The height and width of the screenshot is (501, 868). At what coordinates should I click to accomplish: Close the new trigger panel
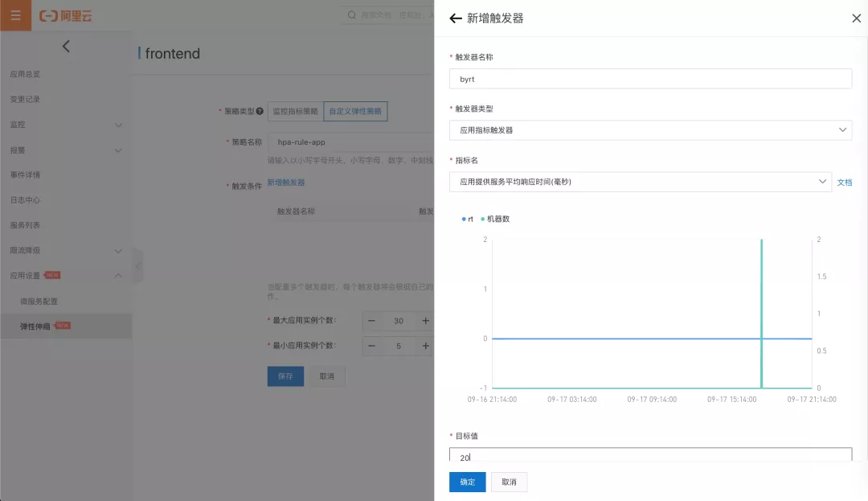857,18
